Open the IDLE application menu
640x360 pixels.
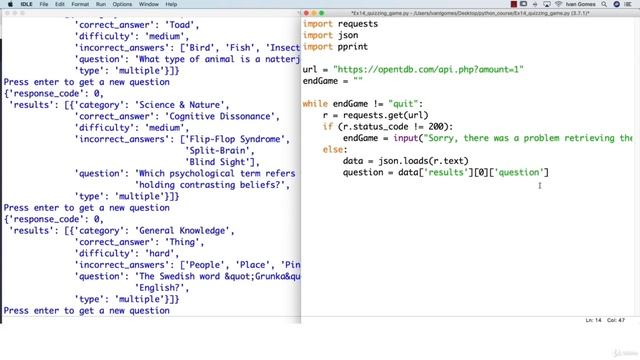(26, 4)
